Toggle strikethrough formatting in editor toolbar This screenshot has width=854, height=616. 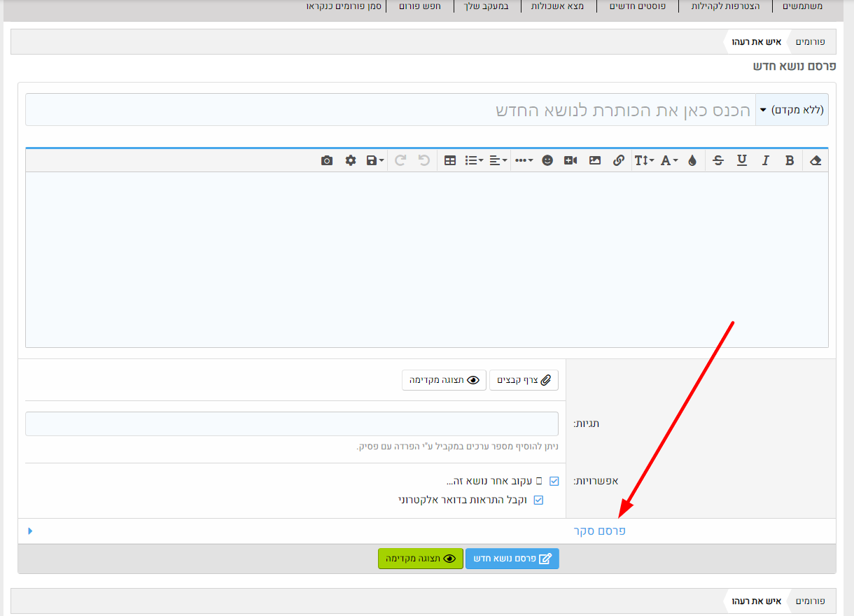click(x=718, y=160)
